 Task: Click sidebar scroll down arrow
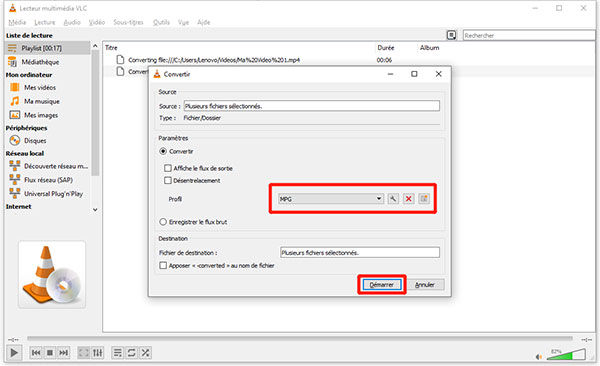95,209
